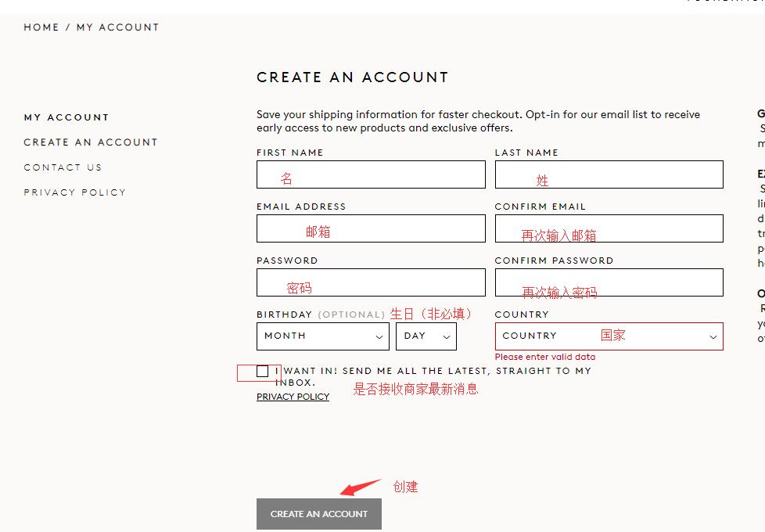Open Privacy Policy from the left sidebar
The image size is (765, 532).
(74, 192)
